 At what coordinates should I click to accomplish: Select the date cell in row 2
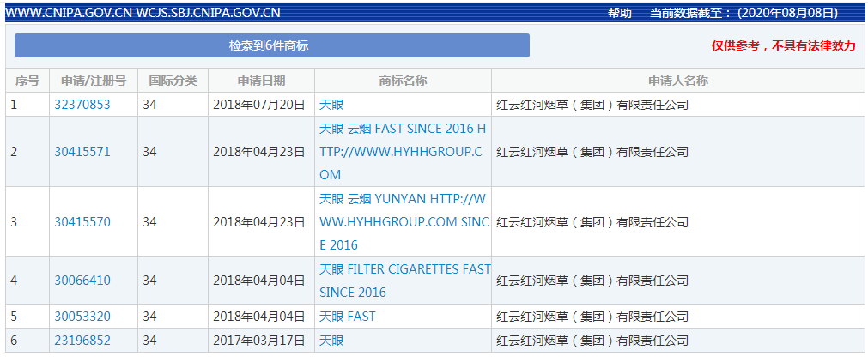click(259, 152)
